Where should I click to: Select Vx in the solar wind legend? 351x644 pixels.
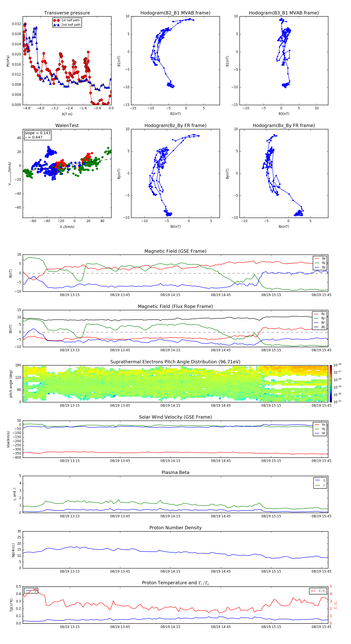[320, 424]
